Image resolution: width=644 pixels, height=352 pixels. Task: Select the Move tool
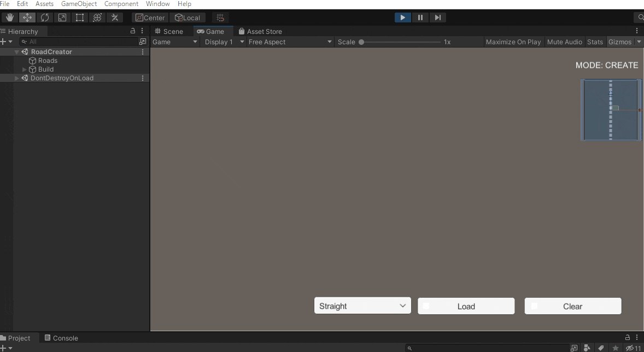[27, 17]
